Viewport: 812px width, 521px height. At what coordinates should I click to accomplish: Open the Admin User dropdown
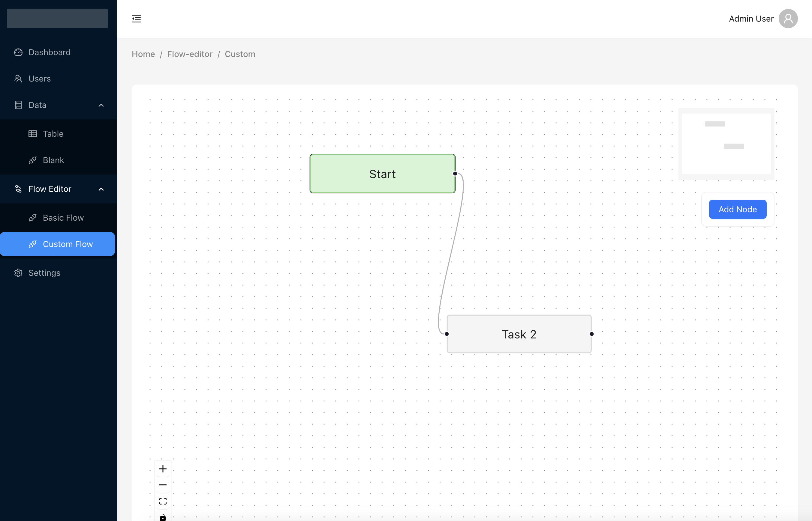751,19
